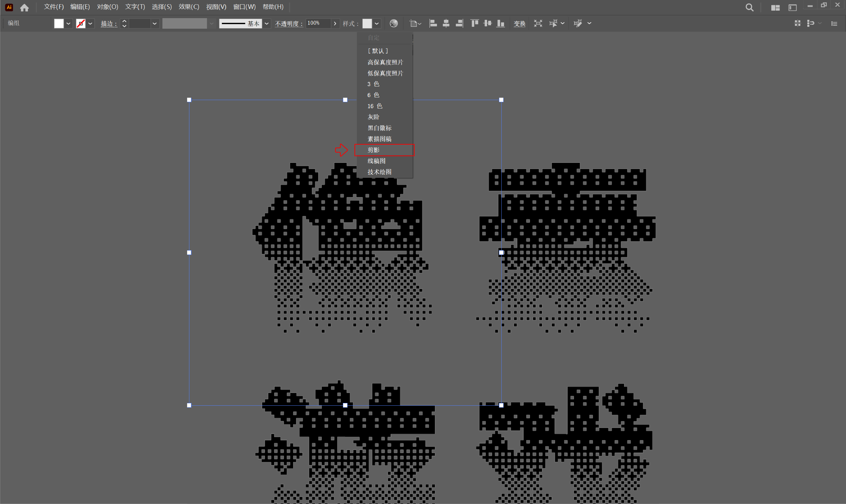846x504 pixels.
Task: Choose the 技术绘图 trace preset
Action: [x=385, y=172]
